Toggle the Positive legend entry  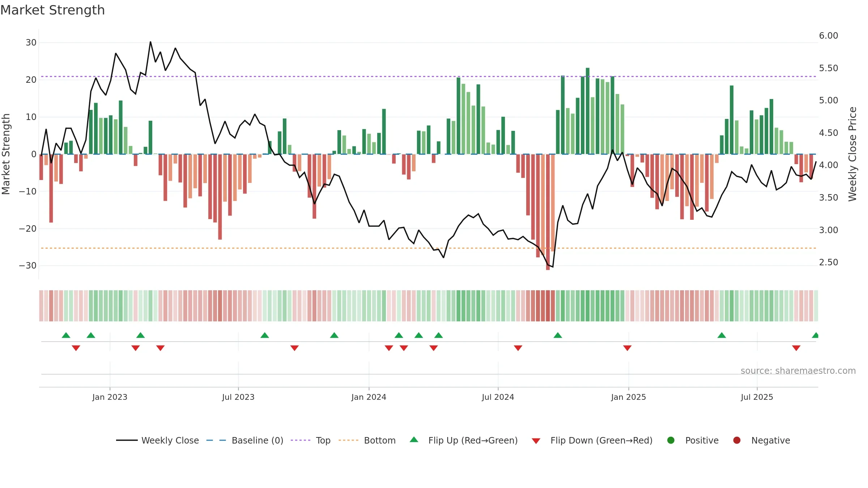[693, 440]
